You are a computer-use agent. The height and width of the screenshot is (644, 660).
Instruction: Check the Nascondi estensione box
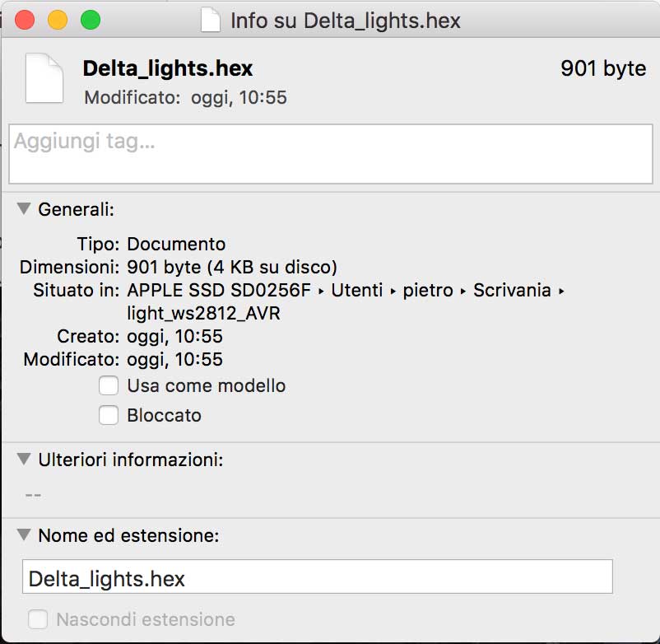(38, 619)
